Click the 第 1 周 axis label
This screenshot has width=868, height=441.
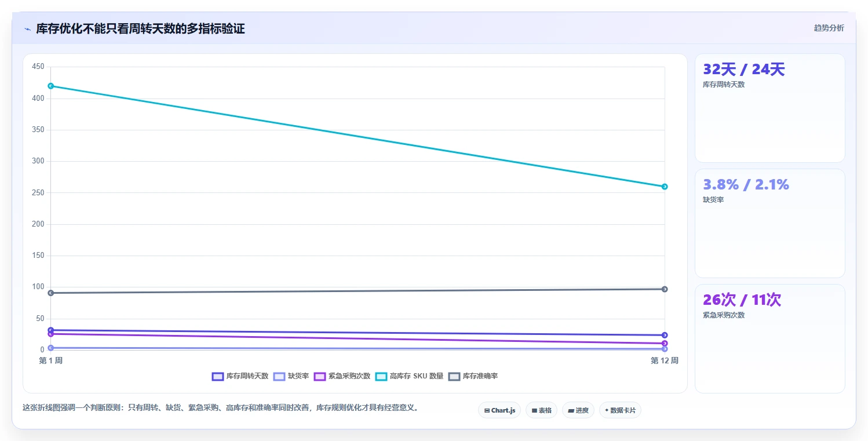click(51, 361)
